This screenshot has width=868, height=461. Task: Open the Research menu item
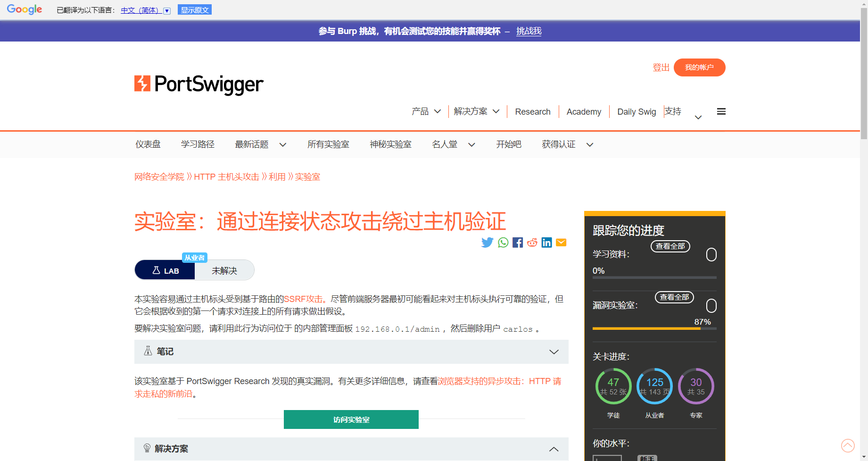533,111
